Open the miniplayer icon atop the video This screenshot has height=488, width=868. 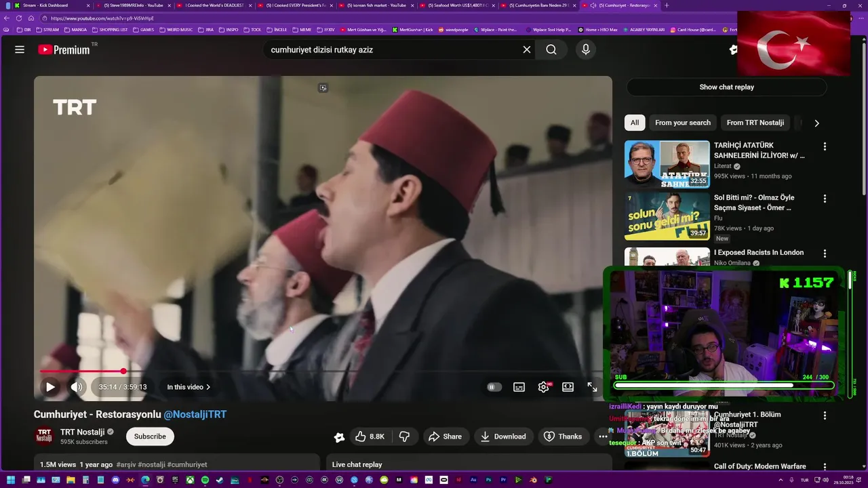[323, 88]
